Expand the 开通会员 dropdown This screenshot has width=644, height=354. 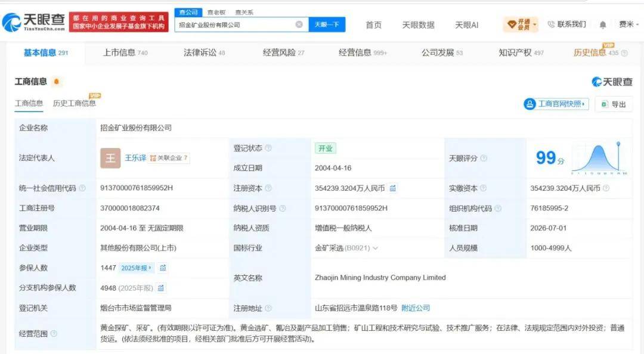point(535,24)
